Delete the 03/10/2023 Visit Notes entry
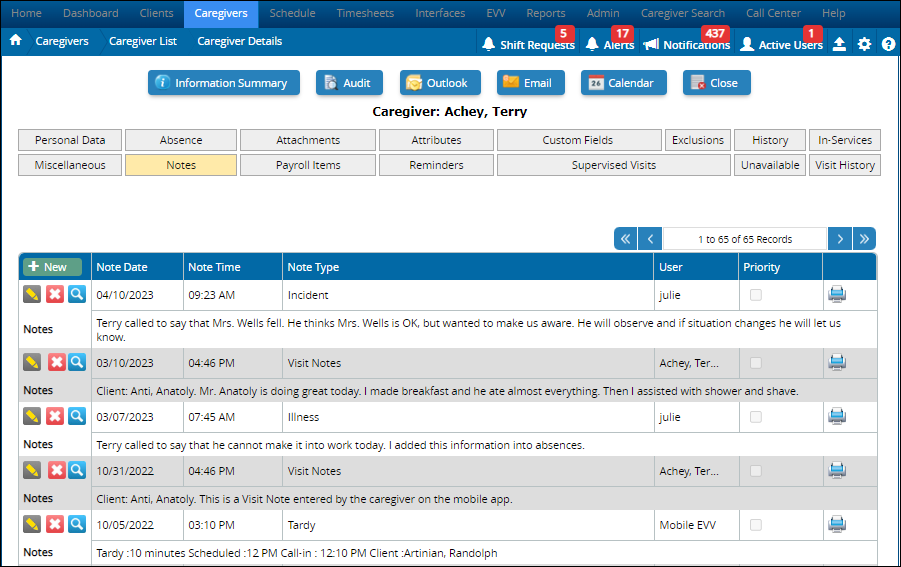Image resolution: width=901 pixels, height=567 pixels. tap(56, 362)
